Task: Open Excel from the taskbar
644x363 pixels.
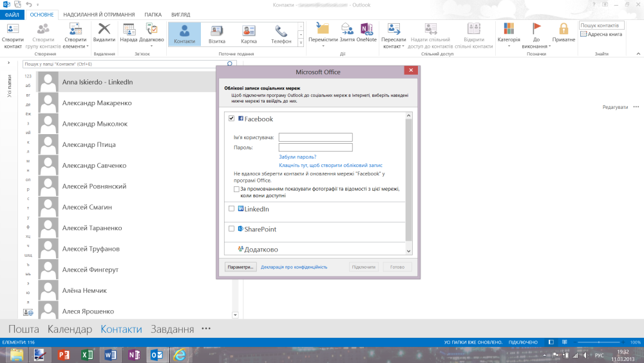Action: point(87,355)
